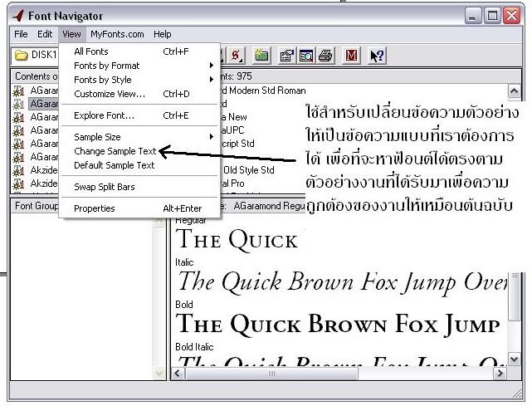The image size is (532, 406).
Task: Minimize the Font Navigator window
Action: click(472, 16)
